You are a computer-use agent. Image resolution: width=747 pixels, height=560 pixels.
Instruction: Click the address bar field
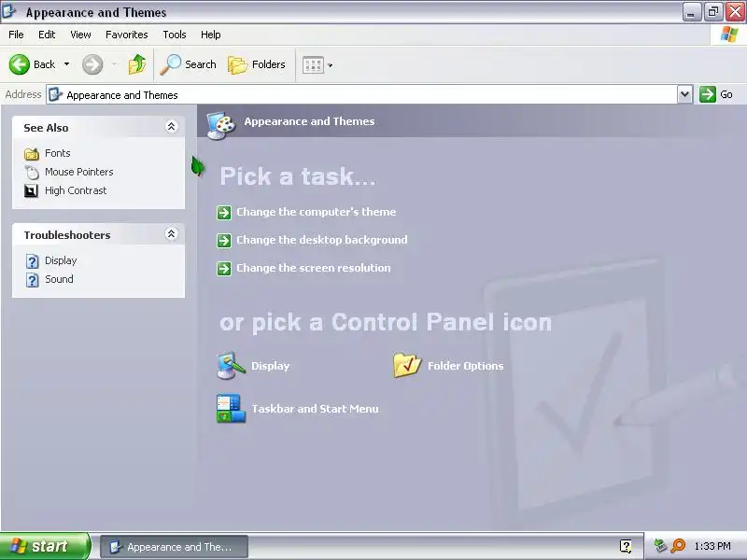(362, 95)
